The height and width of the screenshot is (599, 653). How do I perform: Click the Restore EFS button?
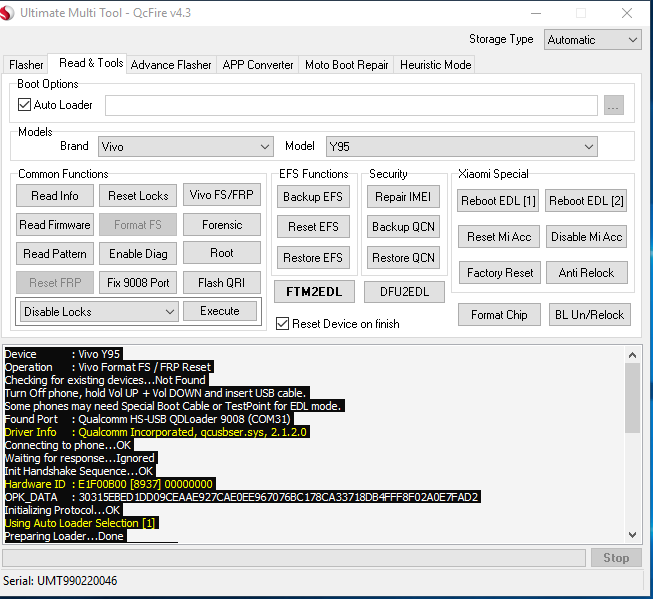click(x=313, y=258)
